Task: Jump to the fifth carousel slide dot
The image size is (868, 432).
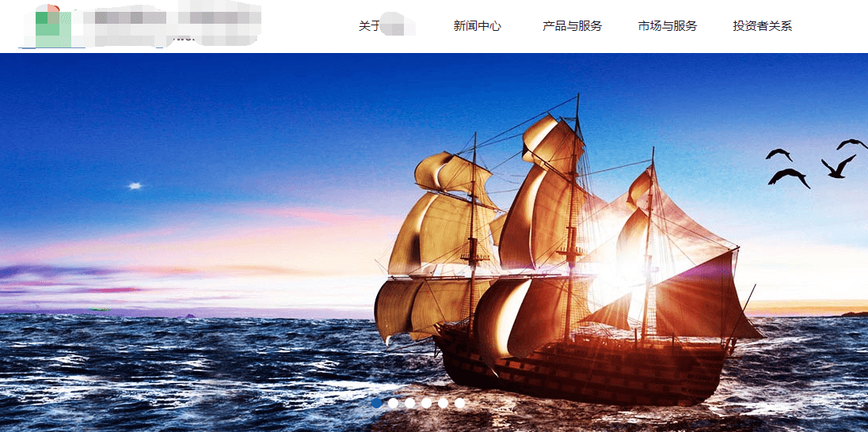Action: [443, 404]
